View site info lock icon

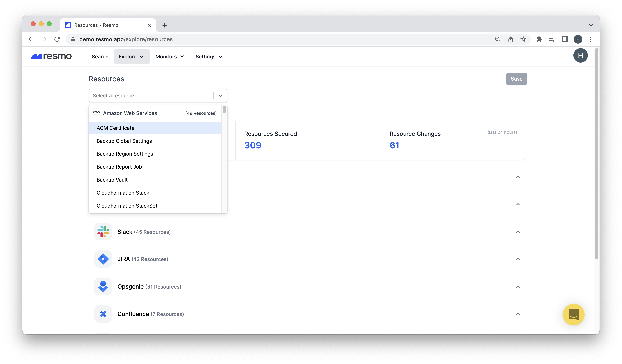[x=73, y=39]
